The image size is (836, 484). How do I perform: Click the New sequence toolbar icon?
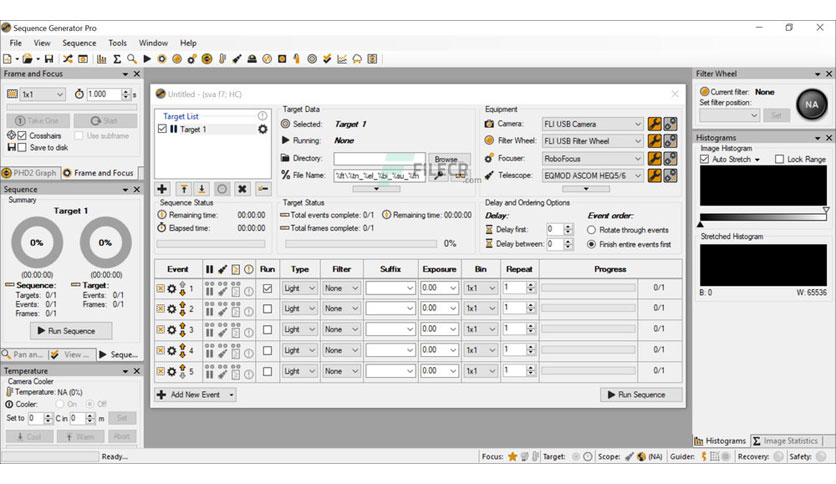[7, 59]
